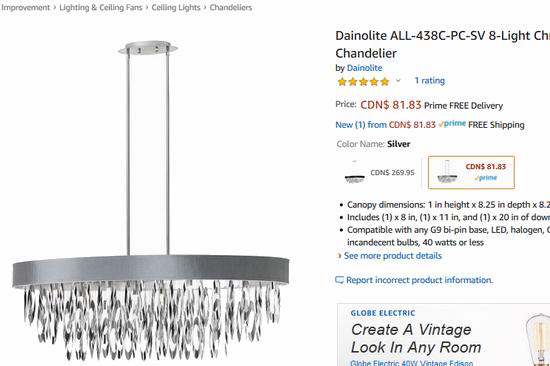Open Report incorrect product information link
This screenshot has height=366, width=550.
420,280
